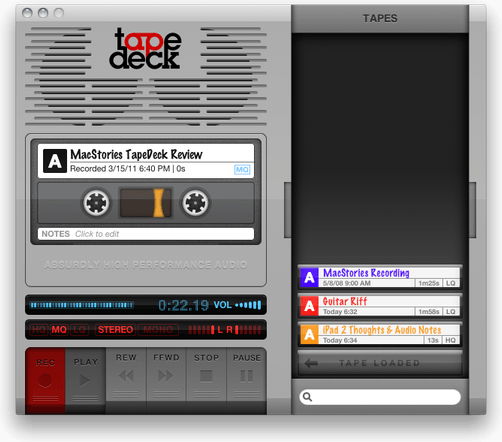Click Today 6:32 on Guitar Riff tape
Viewport: 502px width, 442px height.
(340, 312)
